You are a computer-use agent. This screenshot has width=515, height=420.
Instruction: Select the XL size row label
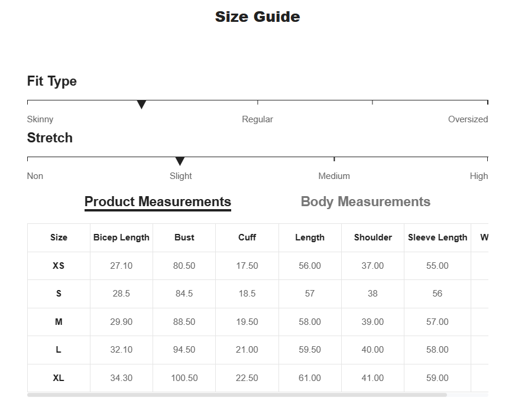(x=59, y=378)
